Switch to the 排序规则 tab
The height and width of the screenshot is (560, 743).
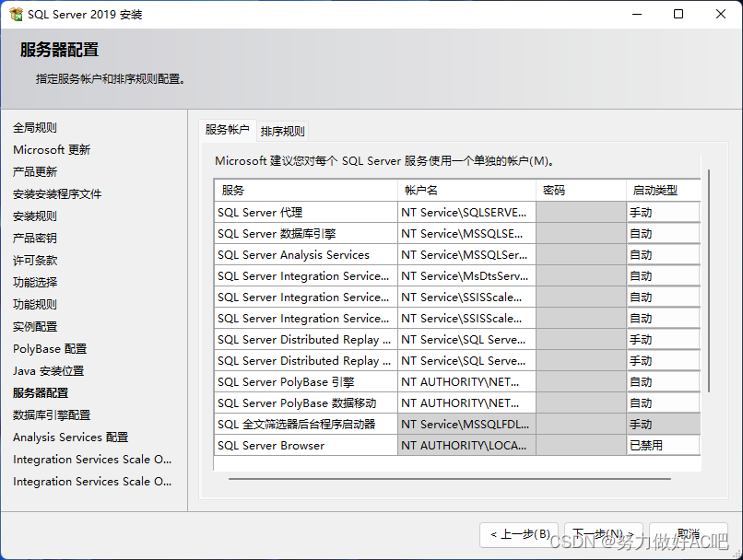[x=282, y=131]
